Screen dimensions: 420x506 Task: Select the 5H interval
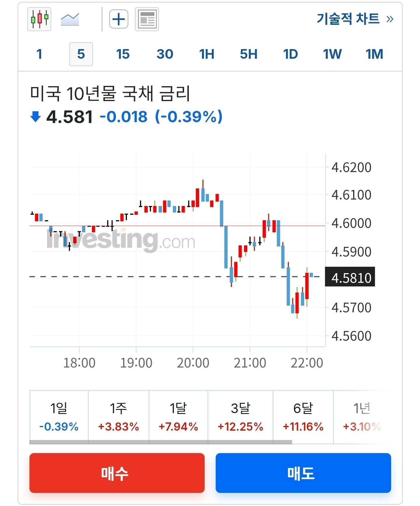(x=249, y=54)
